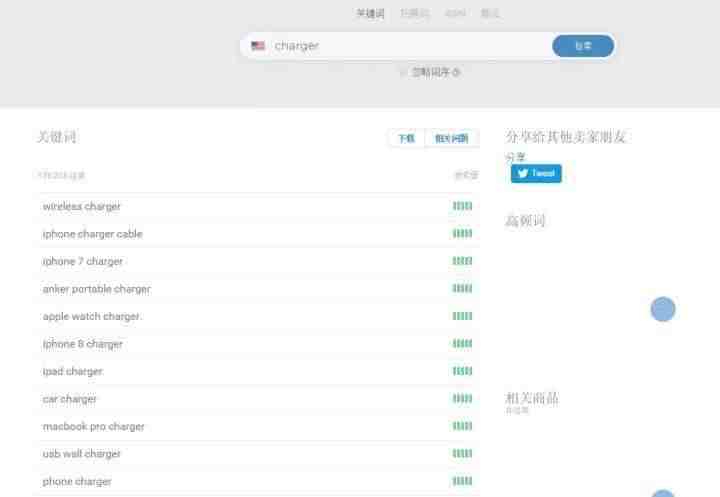720x497 pixels.
Task: Toggle the ignore word order checkbox
Action: pyautogui.click(x=403, y=72)
